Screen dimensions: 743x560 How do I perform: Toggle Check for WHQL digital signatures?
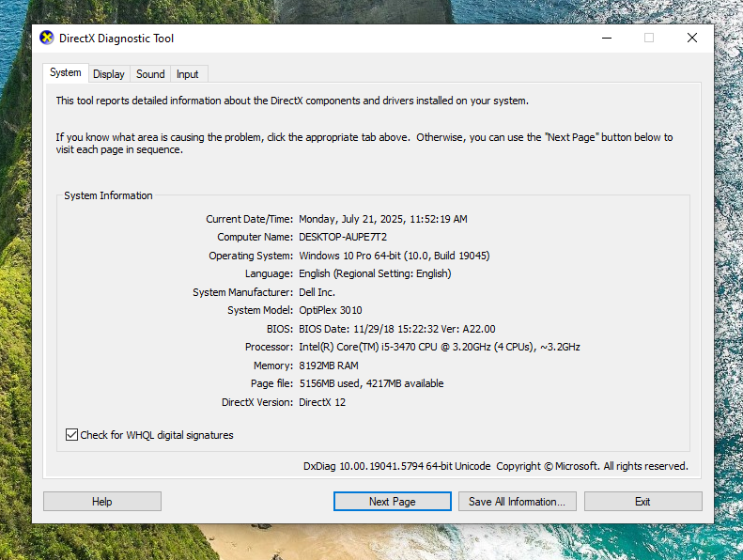point(149,435)
